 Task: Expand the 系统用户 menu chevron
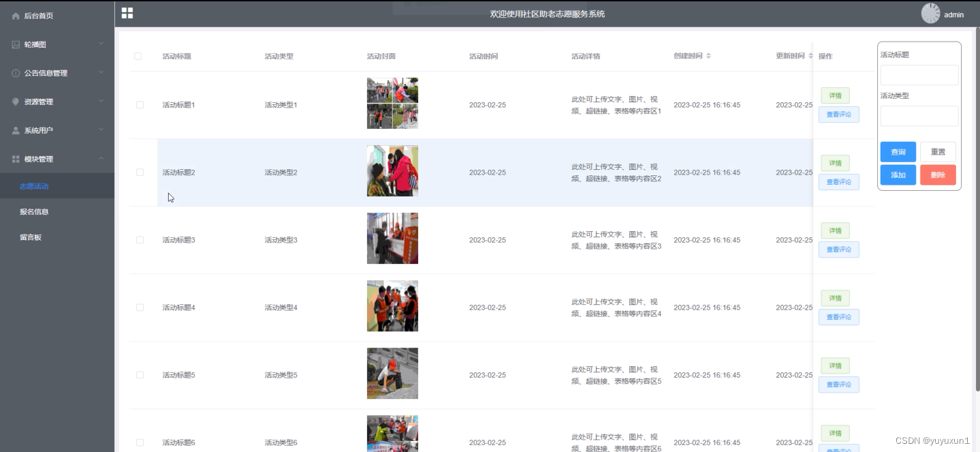pos(101,130)
